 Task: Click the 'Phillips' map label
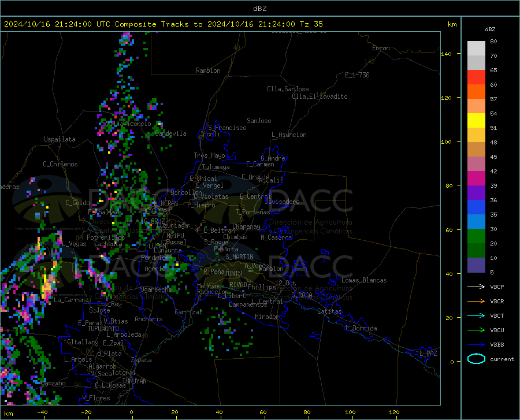pos(262,287)
